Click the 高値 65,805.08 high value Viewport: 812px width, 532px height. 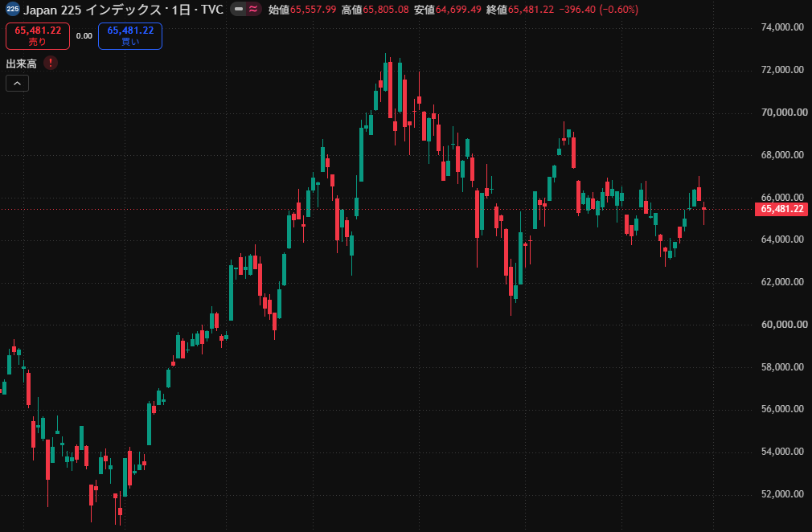coord(375,10)
